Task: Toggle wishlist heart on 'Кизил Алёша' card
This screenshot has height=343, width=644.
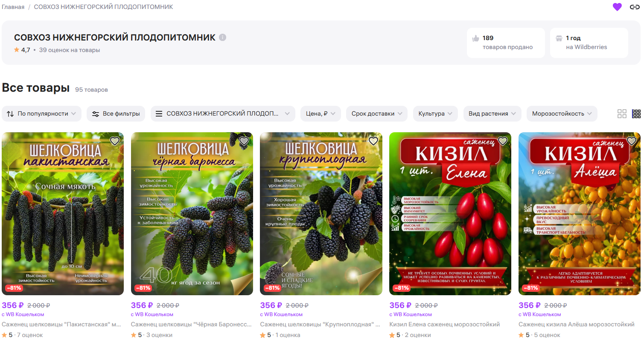Action: point(632,141)
